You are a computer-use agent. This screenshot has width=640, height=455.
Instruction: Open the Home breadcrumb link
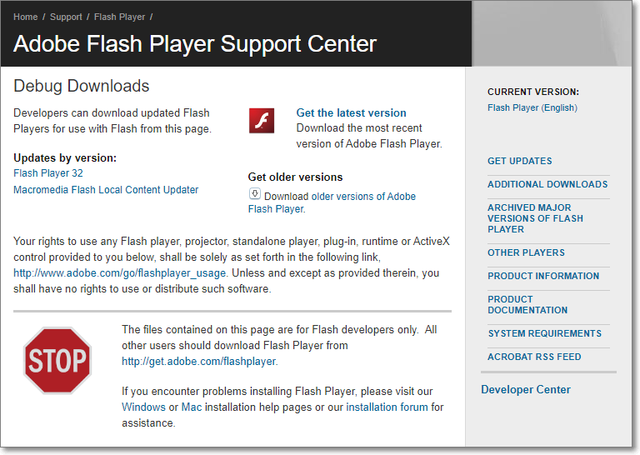click(x=26, y=18)
